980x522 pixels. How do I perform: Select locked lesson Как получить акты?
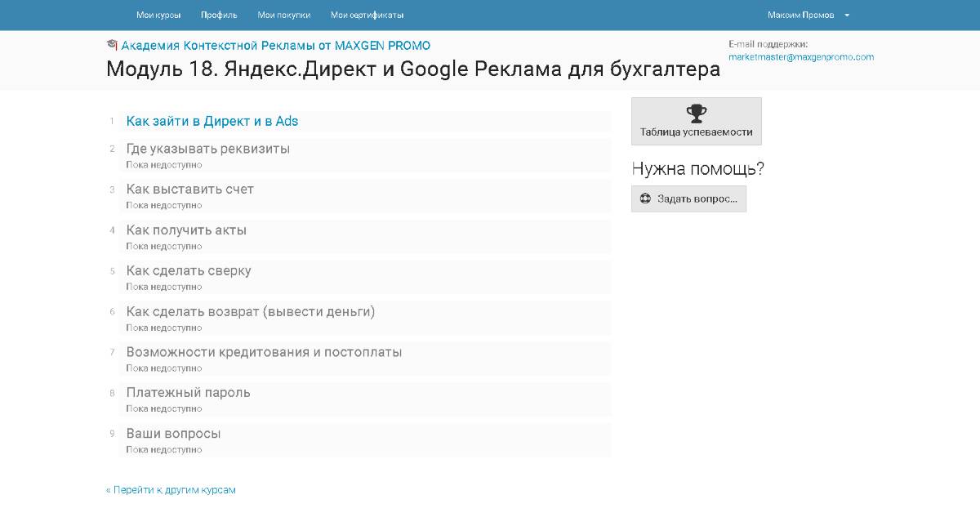[186, 230]
